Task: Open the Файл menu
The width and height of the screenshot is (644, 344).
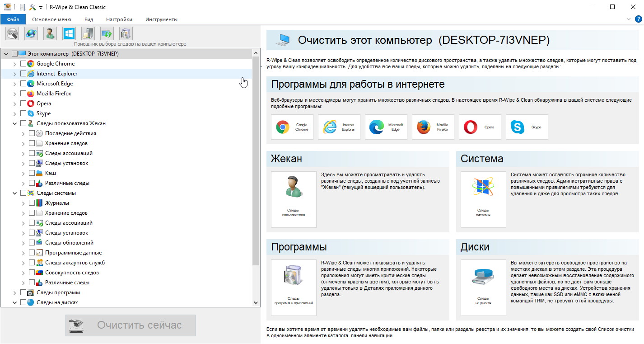Action: 13,19
